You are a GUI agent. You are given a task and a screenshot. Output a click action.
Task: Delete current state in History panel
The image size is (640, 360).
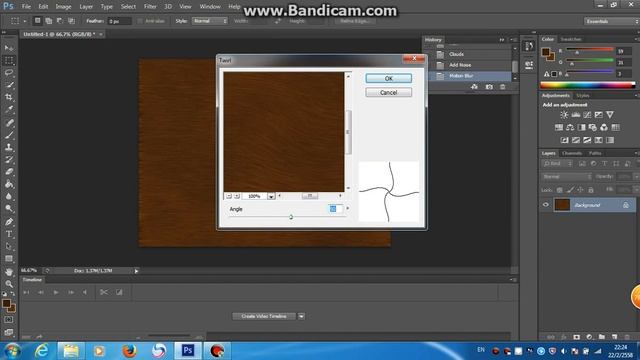coord(502,87)
